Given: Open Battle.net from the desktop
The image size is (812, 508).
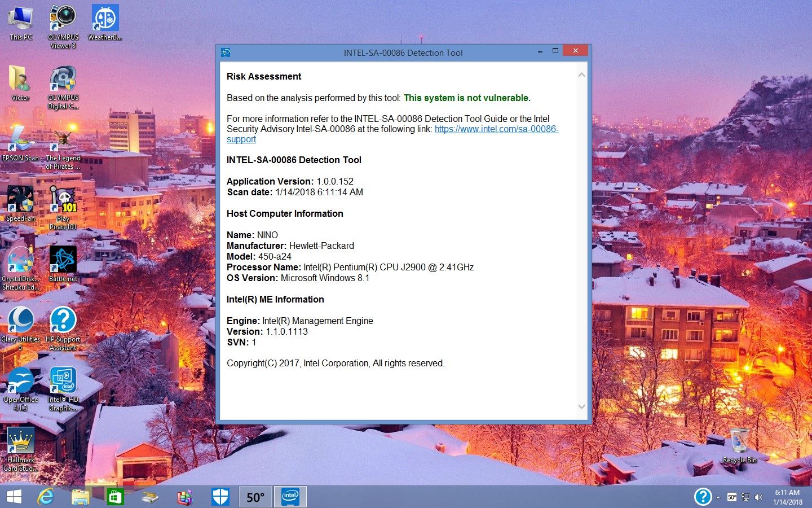Looking at the screenshot, I should pos(63,260).
